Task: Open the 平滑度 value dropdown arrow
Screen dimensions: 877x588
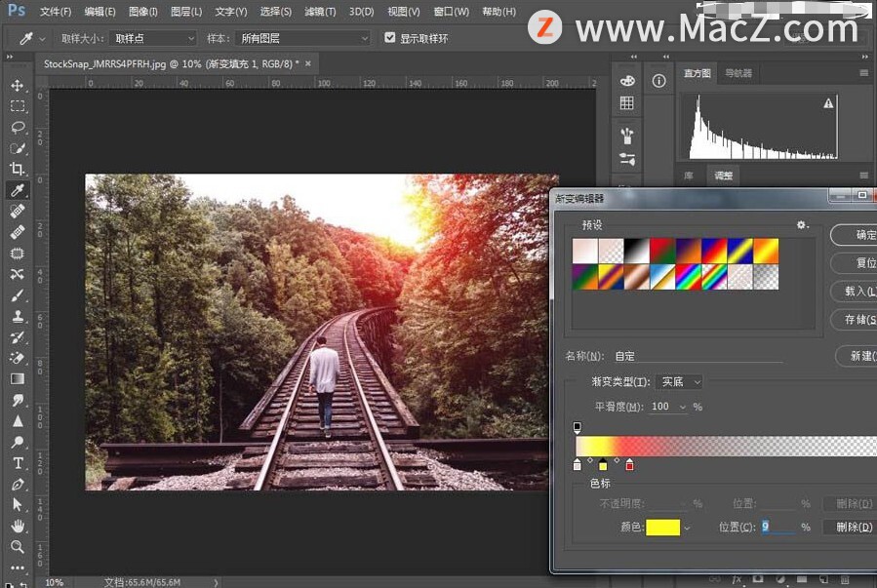Action: tap(682, 407)
